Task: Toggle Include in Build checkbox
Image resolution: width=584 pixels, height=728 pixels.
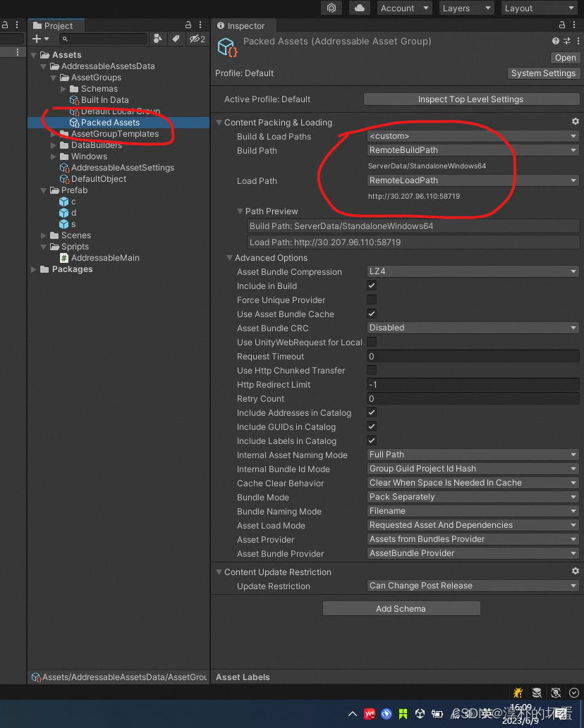Action: click(372, 285)
